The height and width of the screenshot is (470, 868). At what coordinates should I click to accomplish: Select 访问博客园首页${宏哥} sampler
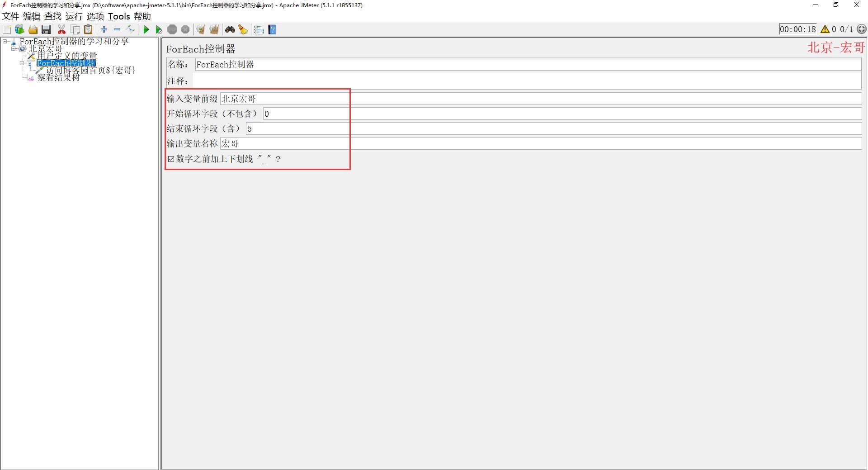[x=90, y=71]
